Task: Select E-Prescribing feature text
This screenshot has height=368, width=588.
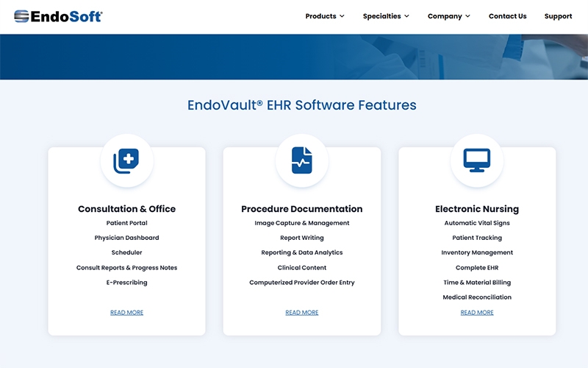Action: pyautogui.click(x=126, y=283)
